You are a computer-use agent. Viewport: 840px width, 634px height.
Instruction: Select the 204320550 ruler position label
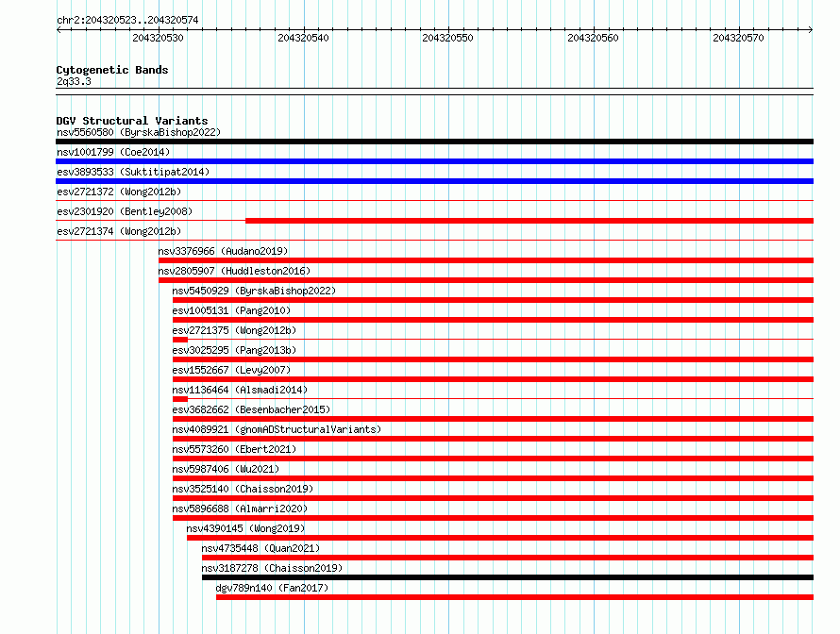[448, 38]
